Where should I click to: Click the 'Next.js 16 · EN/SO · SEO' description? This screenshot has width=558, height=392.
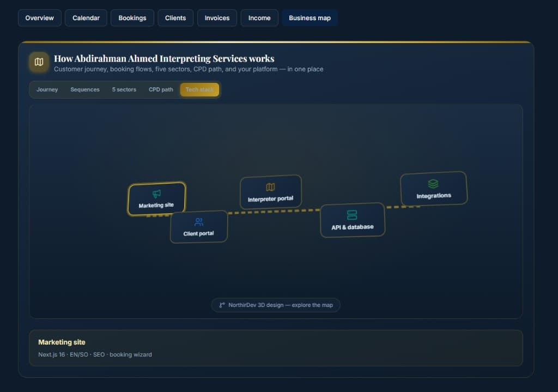[x=95, y=354]
